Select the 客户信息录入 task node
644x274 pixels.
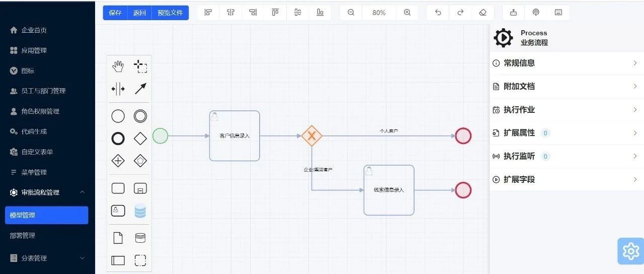pos(234,135)
